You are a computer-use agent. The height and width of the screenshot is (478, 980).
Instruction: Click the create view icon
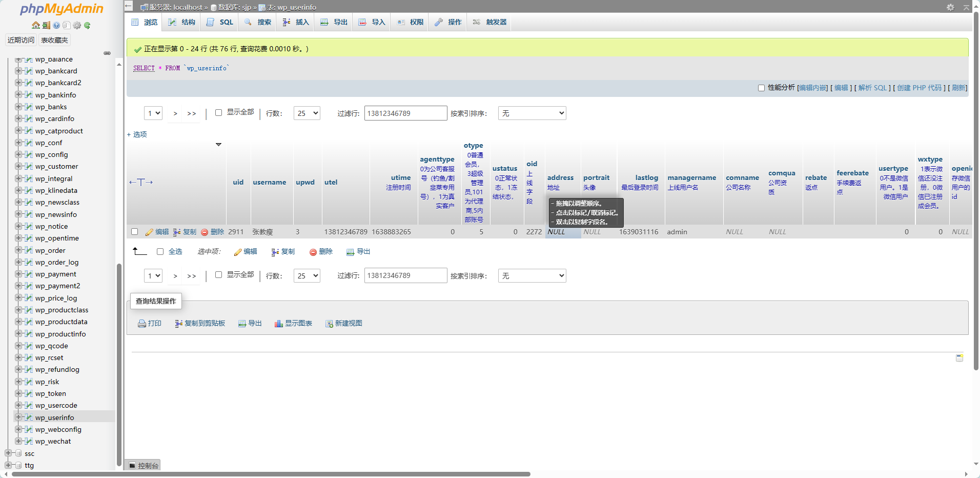[329, 324]
